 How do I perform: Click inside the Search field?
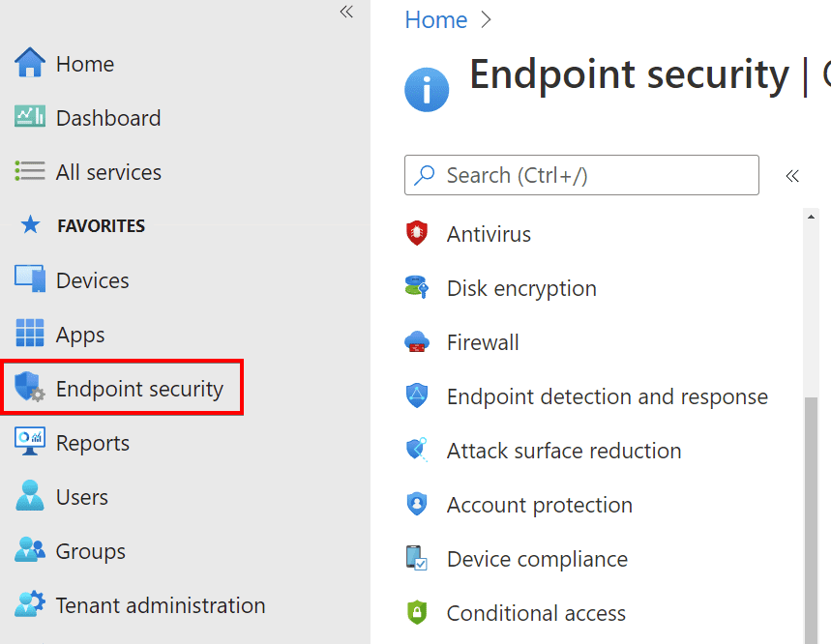point(580,175)
